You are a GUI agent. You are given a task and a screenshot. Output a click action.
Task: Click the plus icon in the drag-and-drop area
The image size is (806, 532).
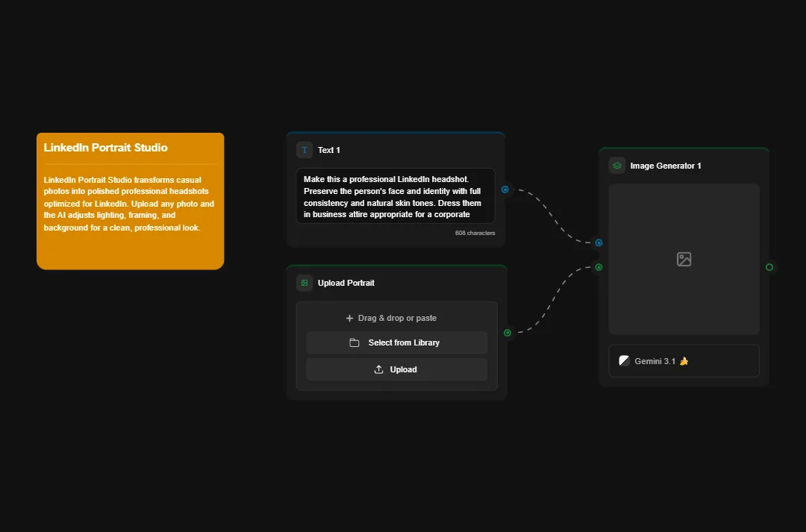(x=349, y=317)
